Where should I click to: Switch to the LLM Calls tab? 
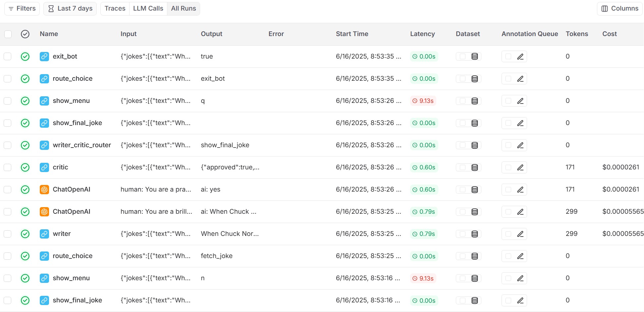coord(148,9)
